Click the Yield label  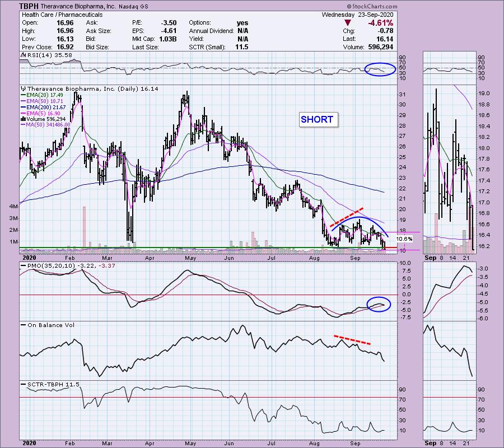click(196, 39)
